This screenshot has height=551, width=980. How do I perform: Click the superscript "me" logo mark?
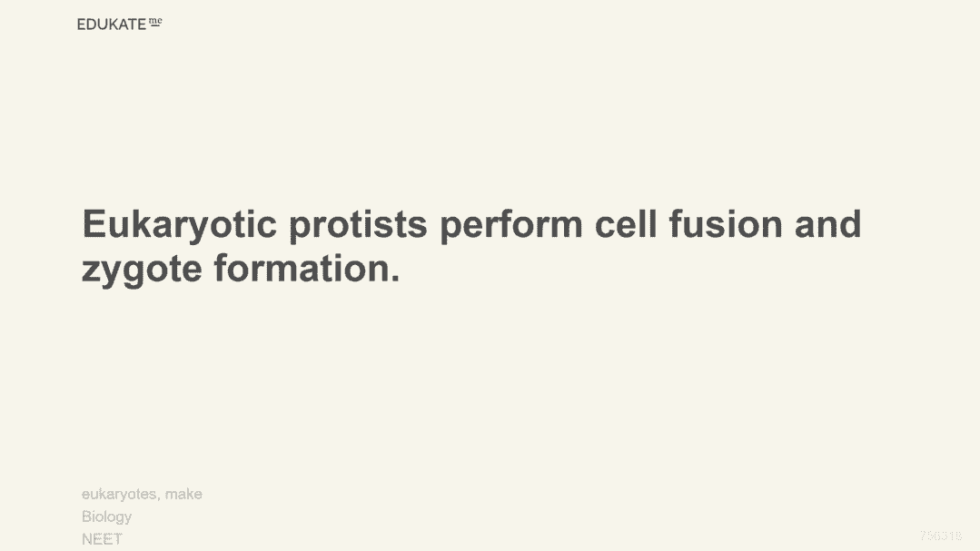[155, 20]
